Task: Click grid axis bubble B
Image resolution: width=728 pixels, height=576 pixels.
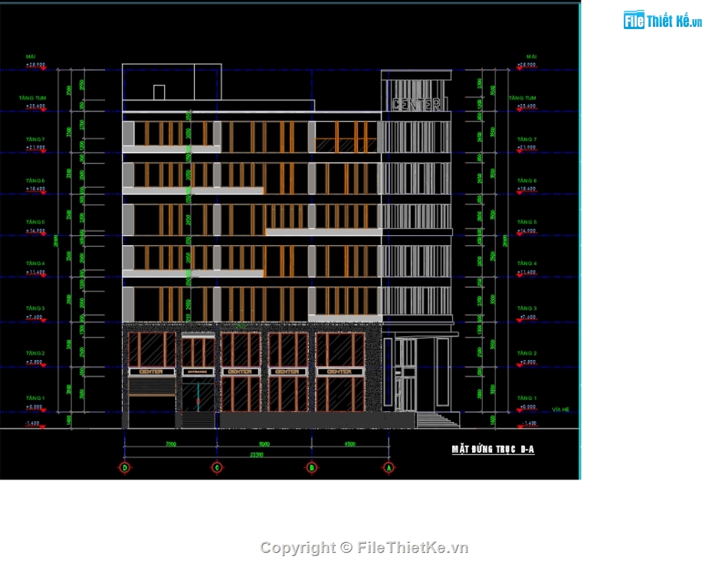Action: point(312,467)
